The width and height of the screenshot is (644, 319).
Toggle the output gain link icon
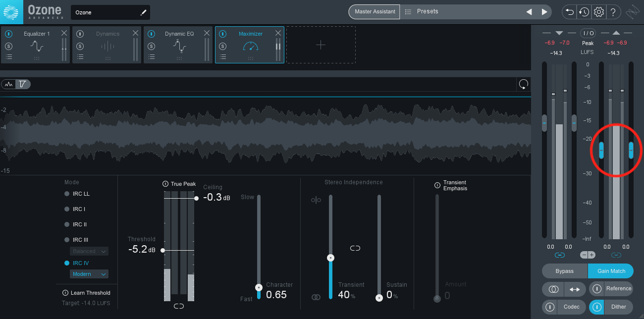(x=616, y=255)
